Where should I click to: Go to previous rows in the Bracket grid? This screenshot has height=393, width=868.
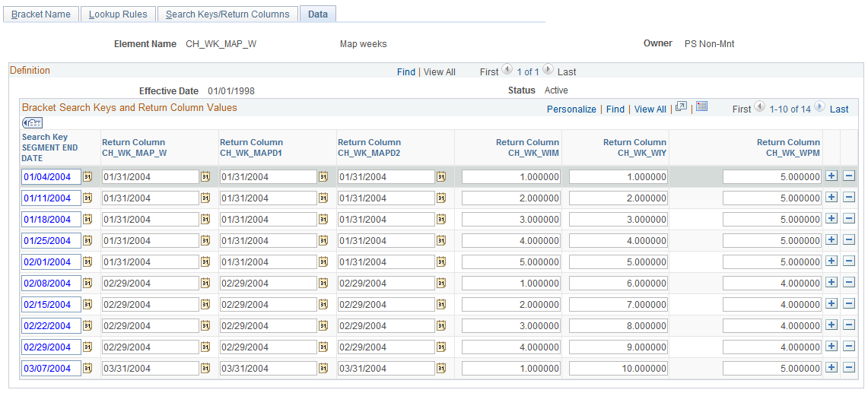click(759, 107)
